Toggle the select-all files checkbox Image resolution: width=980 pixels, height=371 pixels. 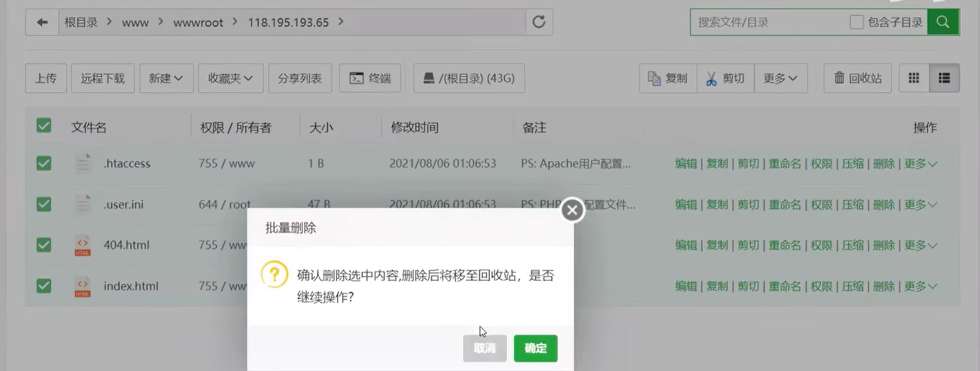coord(44,126)
